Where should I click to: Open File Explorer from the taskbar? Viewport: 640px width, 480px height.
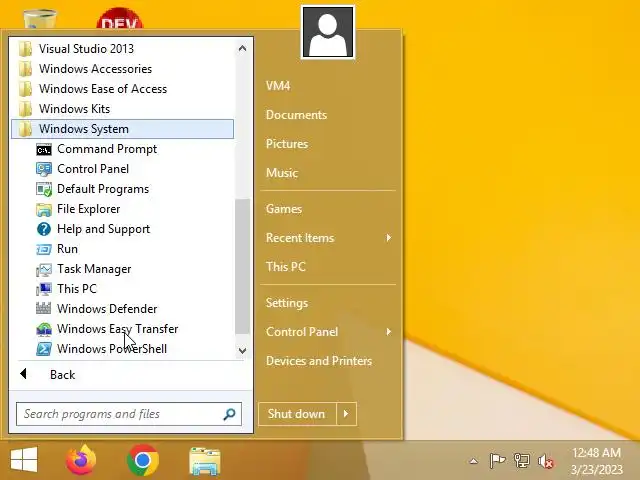(x=205, y=461)
